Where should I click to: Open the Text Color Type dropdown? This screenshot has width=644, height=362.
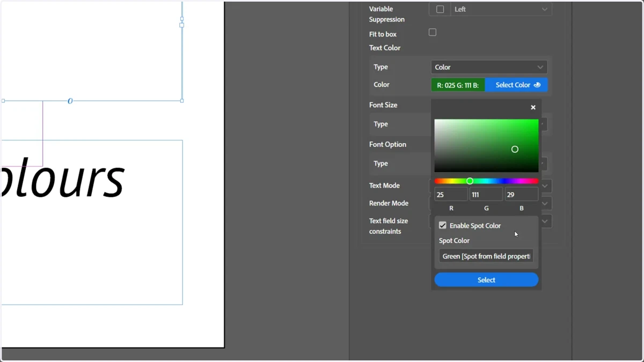489,67
